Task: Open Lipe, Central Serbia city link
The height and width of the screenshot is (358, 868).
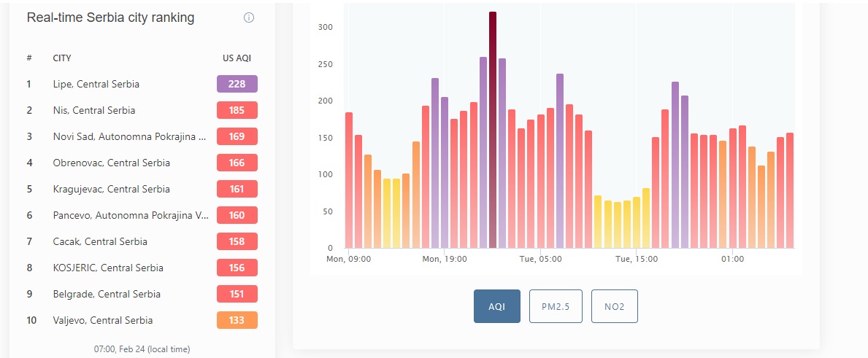Action: click(x=96, y=84)
